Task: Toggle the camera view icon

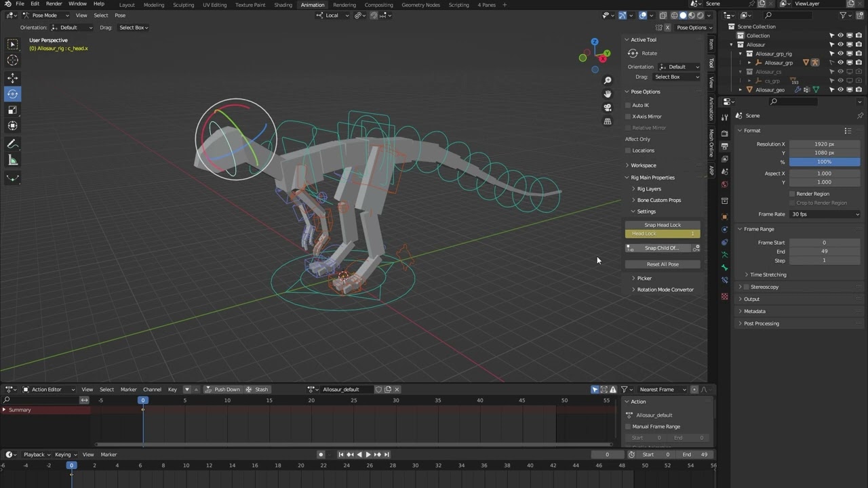Action: (608, 107)
